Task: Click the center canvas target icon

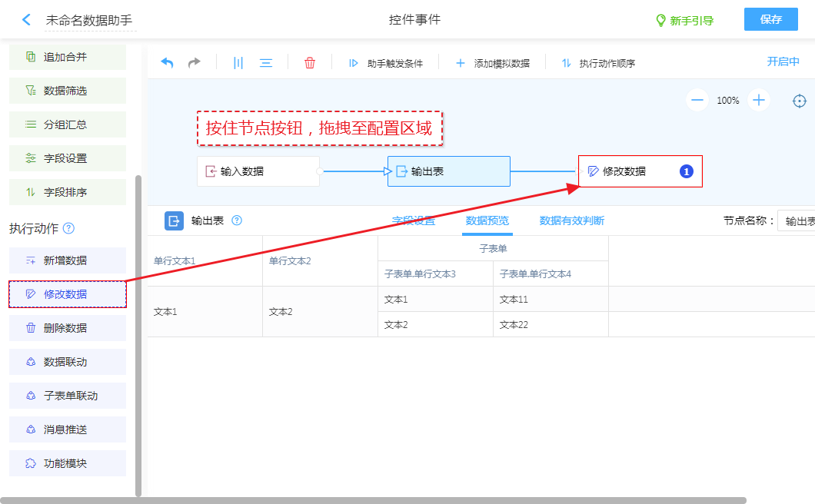Action: pyautogui.click(x=800, y=101)
